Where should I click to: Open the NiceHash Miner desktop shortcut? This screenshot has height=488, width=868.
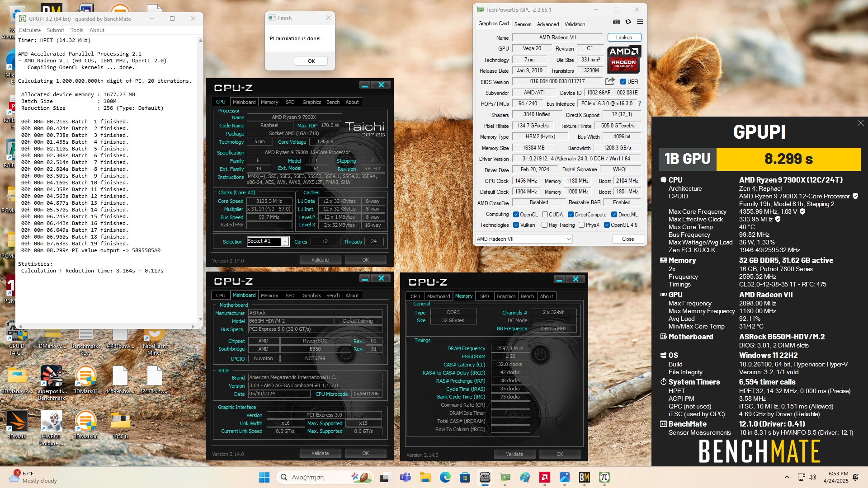154,342
